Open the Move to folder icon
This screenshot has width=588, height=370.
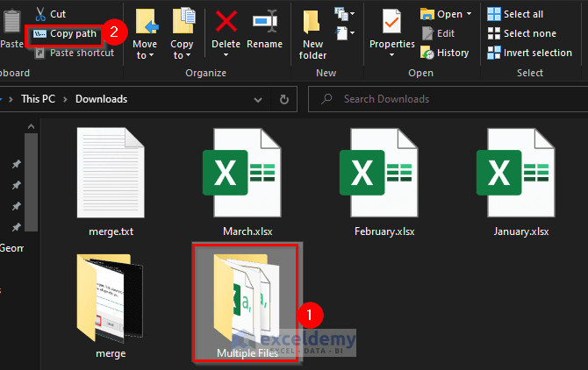tap(146, 21)
